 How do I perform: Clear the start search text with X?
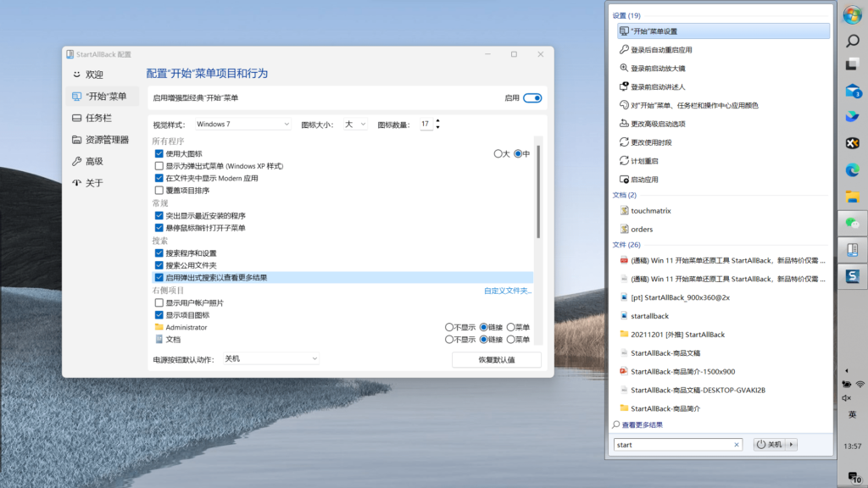pos(737,444)
